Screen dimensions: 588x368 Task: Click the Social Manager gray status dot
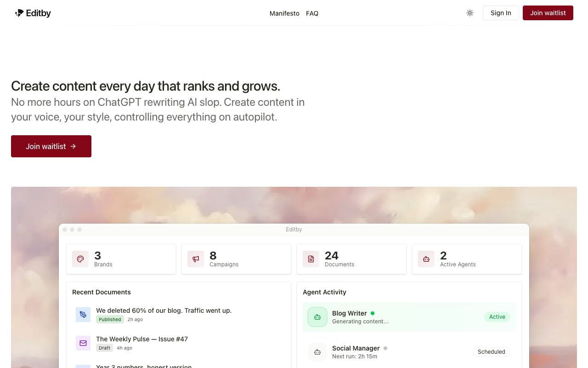385,348
